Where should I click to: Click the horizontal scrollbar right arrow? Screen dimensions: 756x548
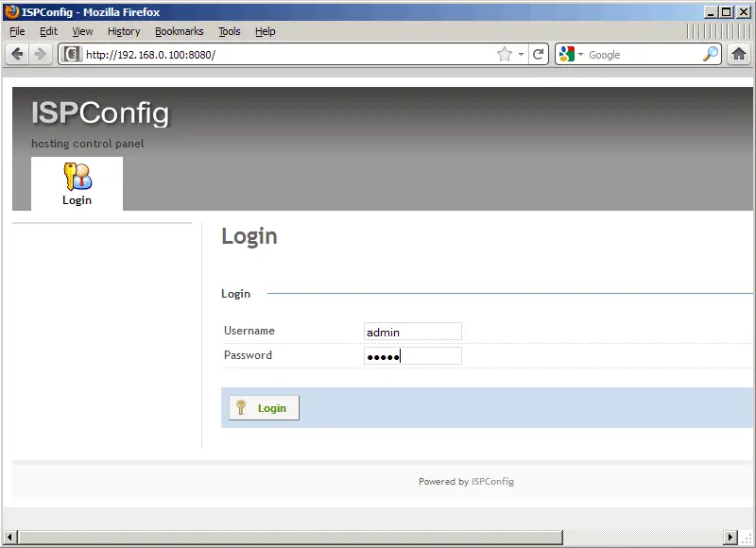730,537
